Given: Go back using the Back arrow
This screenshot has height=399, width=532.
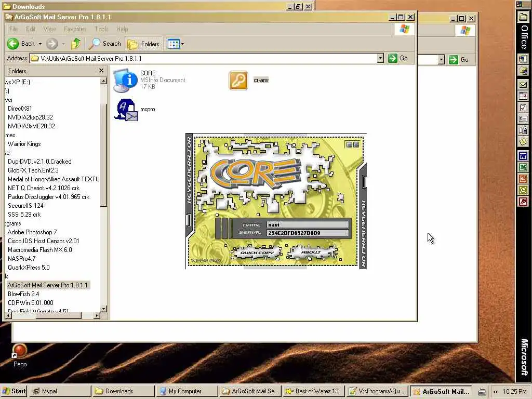Looking at the screenshot, I should [21, 44].
